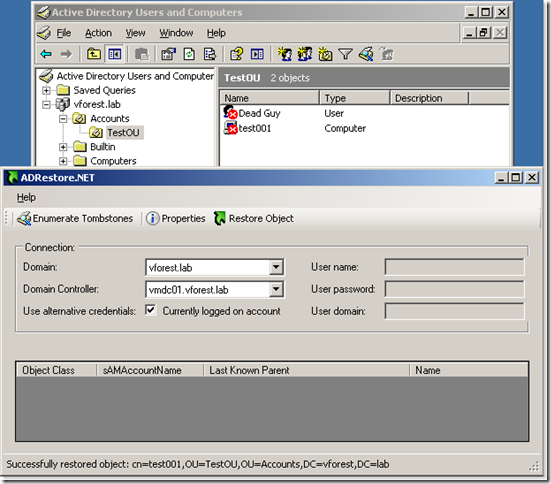551x484 pixels.
Task: Collapse the Accounts OU node
Action: (x=63, y=119)
